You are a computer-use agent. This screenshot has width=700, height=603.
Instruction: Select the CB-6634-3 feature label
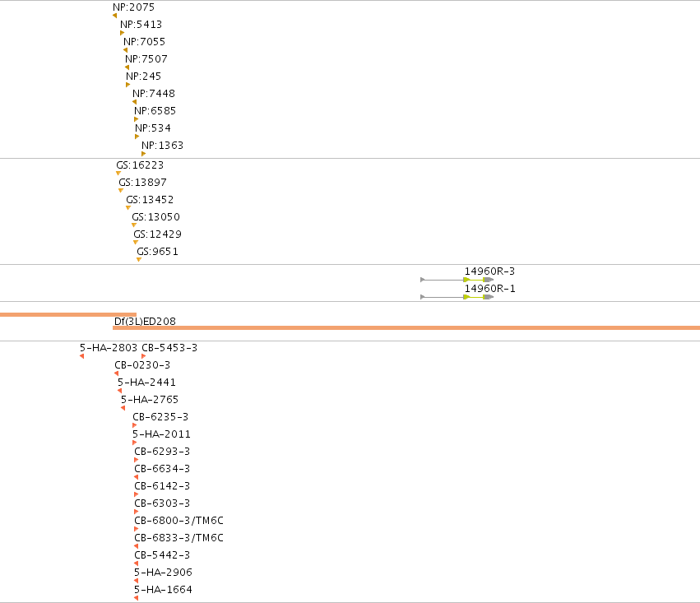[x=162, y=469]
